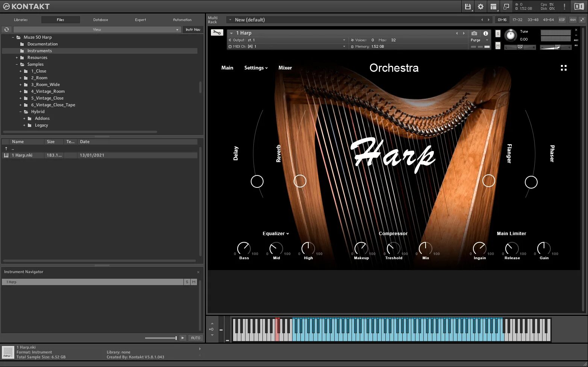Switch to Expert tab

140,20
